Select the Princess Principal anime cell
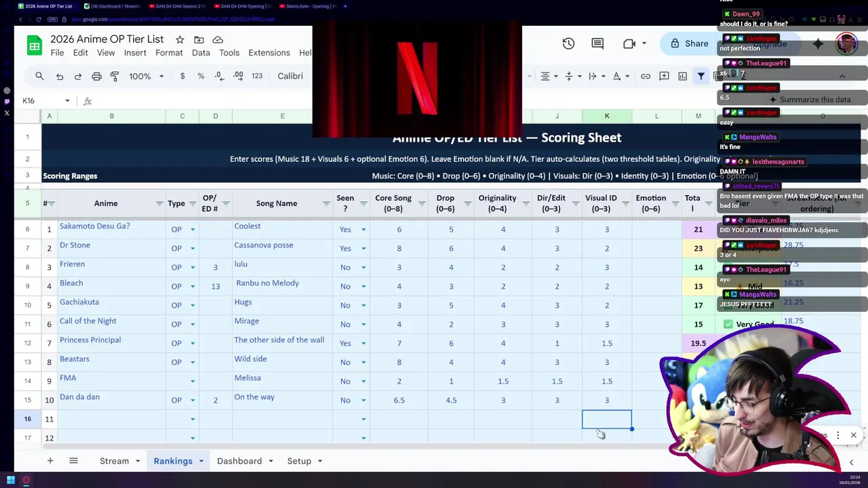This screenshot has width=868, height=488. (x=112, y=343)
